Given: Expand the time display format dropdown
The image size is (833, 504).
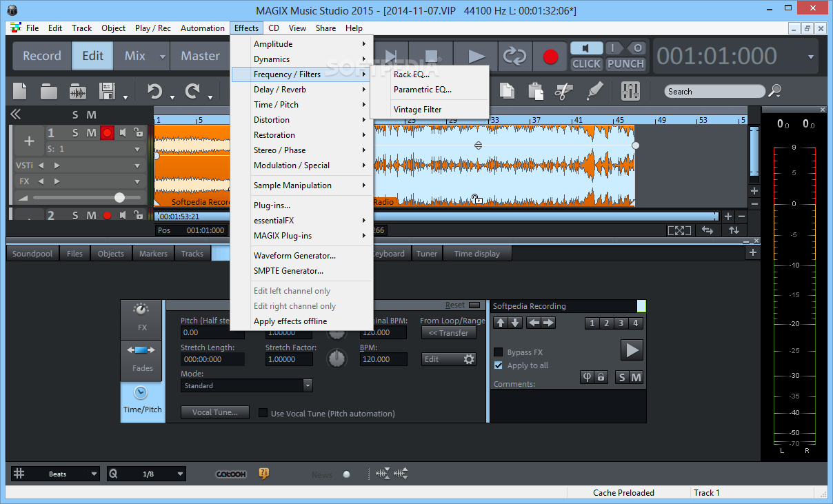Looking at the screenshot, I should tap(811, 57).
